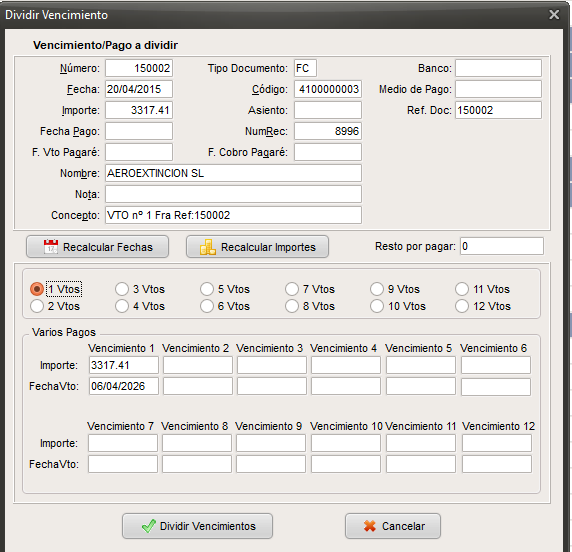The width and height of the screenshot is (572, 552).
Task: Focus the empty Banco field
Action: click(x=498, y=68)
